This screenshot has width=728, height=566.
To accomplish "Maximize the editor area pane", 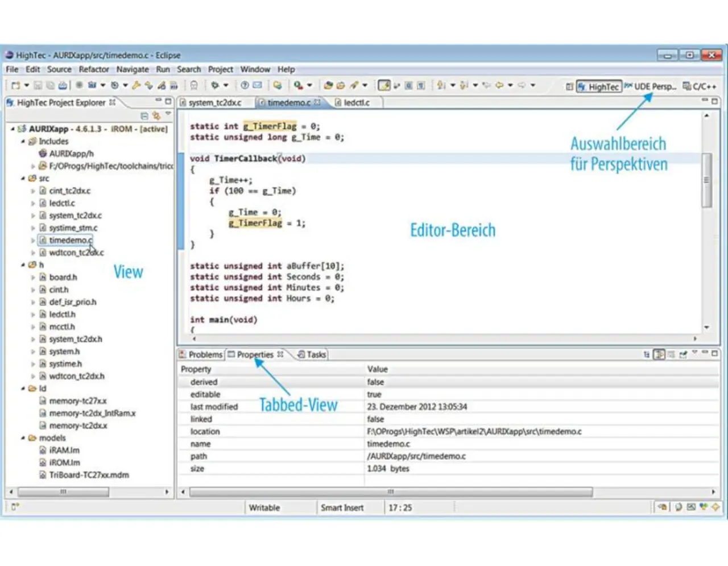I will 715,101.
